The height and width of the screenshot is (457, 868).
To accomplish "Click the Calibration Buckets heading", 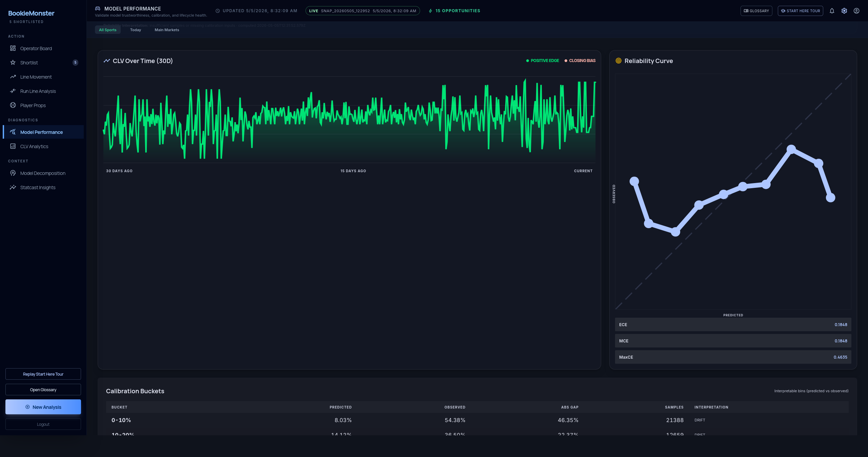I will pyautogui.click(x=135, y=391).
